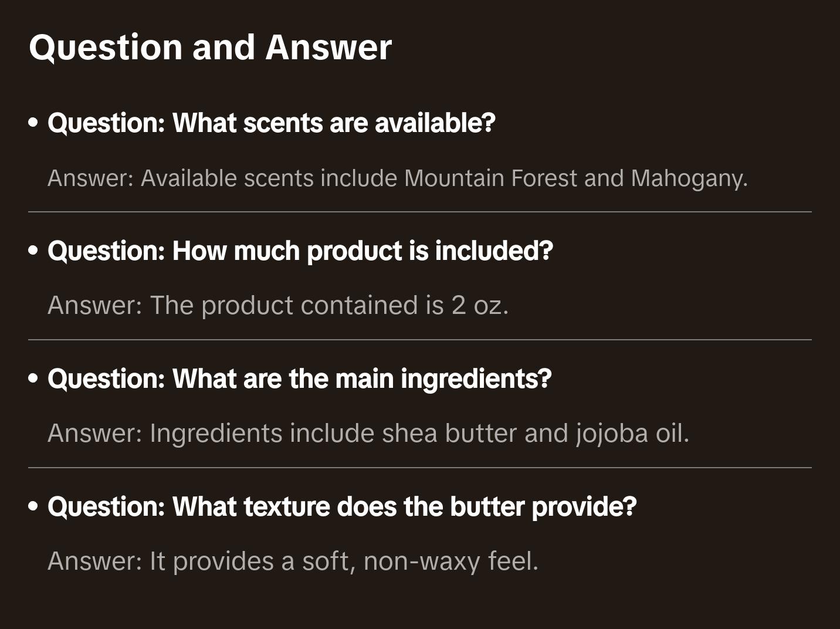Viewport: 840px width, 629px height.
Task: Select the 'What scents are available?' question
Action: pos(272,123)
